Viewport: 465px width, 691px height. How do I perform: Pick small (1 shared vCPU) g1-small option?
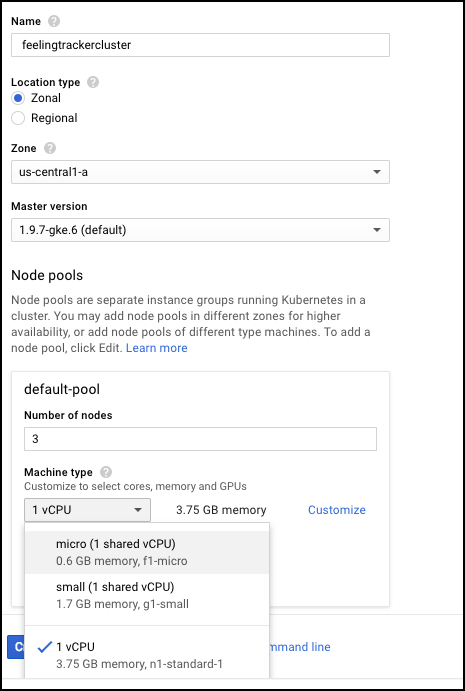(x=147, y=595)
